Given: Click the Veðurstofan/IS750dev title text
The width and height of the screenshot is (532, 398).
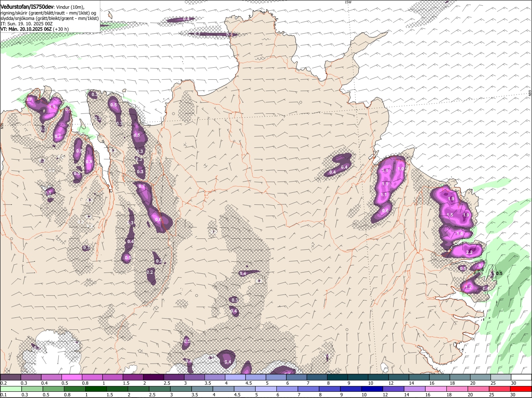Looking at the screenshot, I should click(27, 7).
